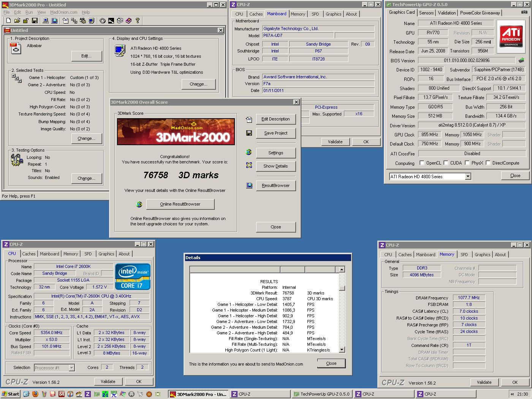
Task: Open system info computer icon in toolbar
Action: click(x=46, y=21)
